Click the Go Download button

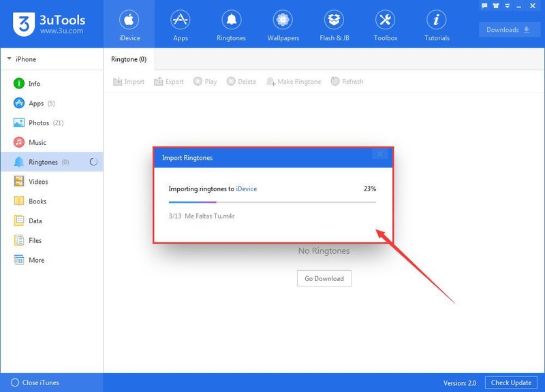pos(324,278)
